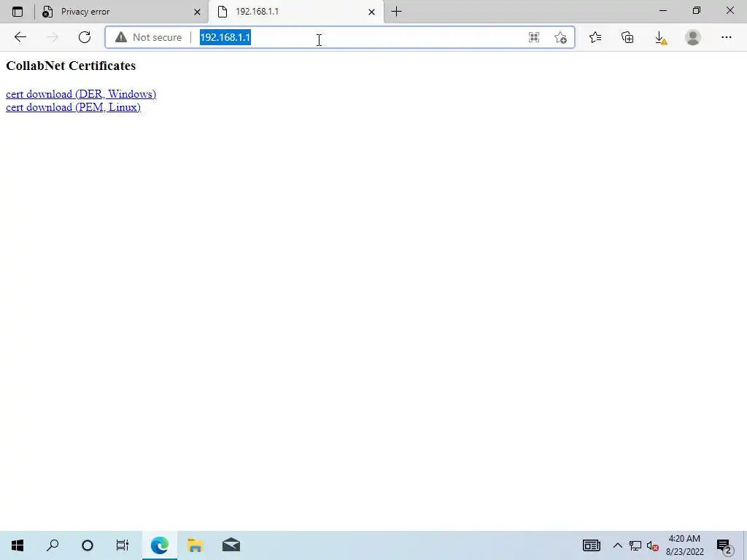747x560 pixels.
Task: Switch to the Privacy error tab
Action: [x=122, y=12]
